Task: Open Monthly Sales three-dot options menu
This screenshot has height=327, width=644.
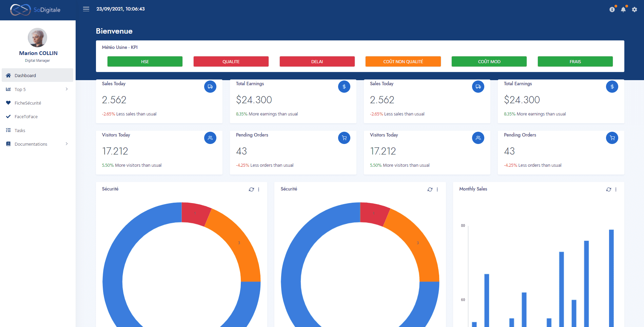Action: [616, 189]
